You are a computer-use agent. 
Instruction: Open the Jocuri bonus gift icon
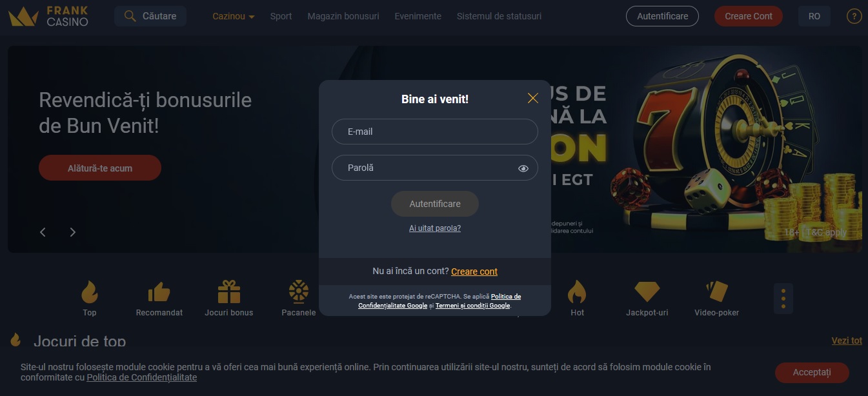pyautogui.click(x=228, y=292)
